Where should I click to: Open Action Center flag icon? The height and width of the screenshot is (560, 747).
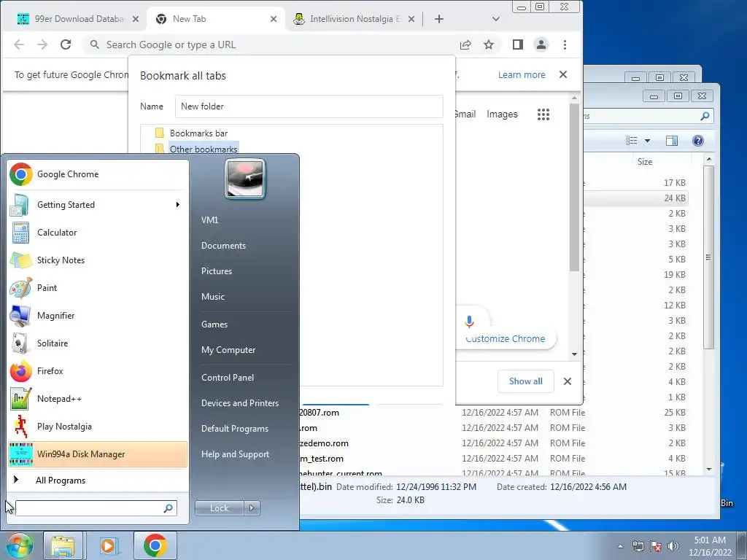point(656,547)
